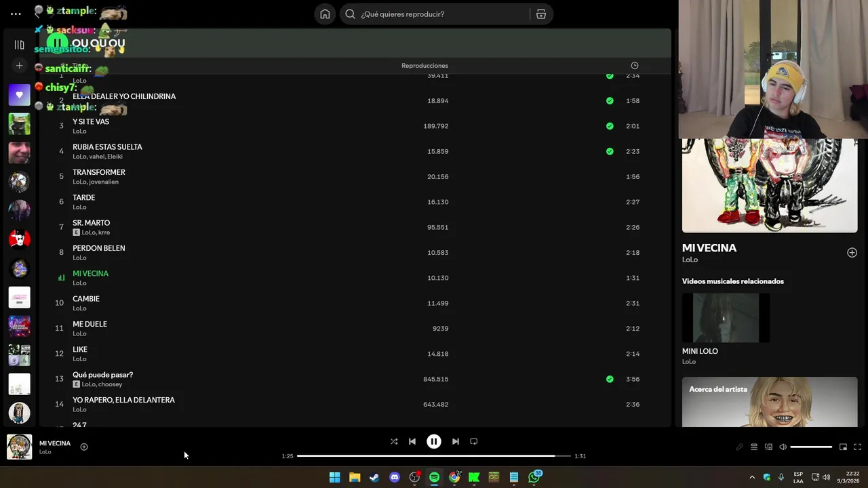This screenshot has height=488, width=868.
Task: Toggle saved checkmark for Y SI TE VAS
Action: pos(610,126)
